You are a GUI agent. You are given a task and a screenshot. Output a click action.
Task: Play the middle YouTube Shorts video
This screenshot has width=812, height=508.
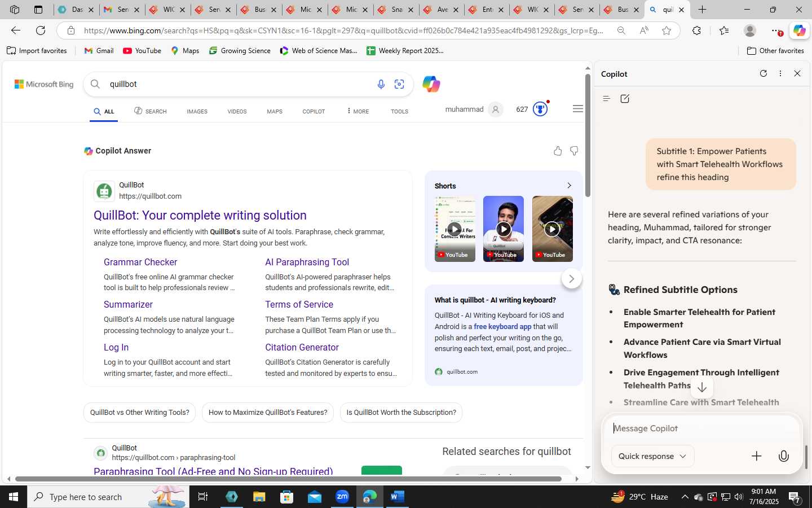504,229
